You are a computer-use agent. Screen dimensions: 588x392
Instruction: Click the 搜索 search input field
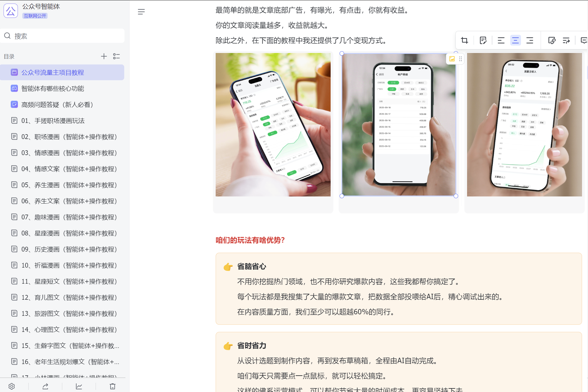[x=62, y=36]
